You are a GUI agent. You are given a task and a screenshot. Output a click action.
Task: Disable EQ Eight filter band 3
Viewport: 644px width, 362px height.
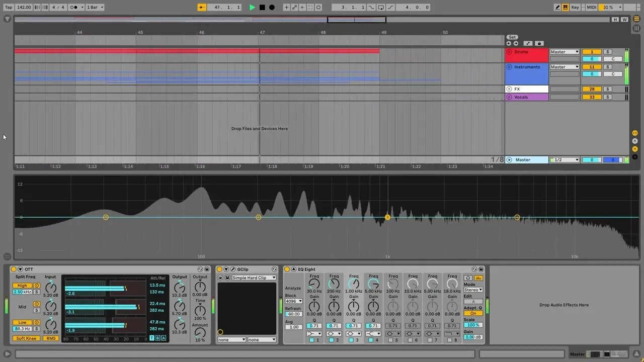coord(351,340)
